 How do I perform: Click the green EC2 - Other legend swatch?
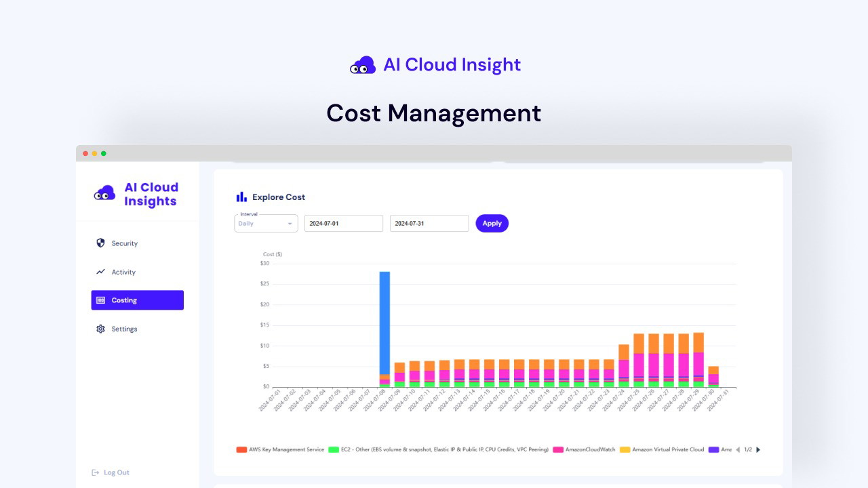[x=333, y=449]
